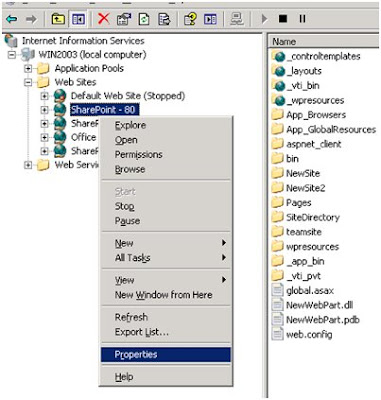The height and width of the screenshot is (400, 381).
Task: Click the up one level folder icon
Action: click(58, 19)
